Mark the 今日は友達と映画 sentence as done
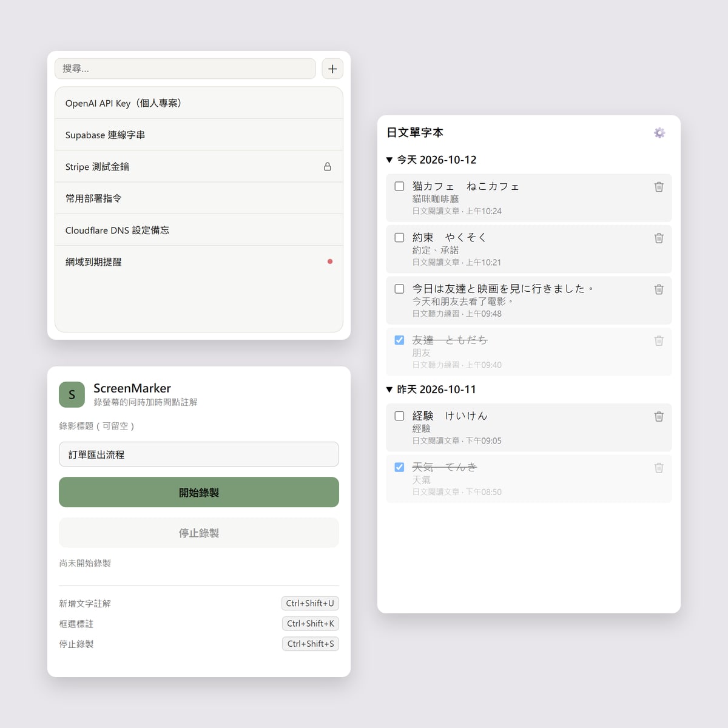Image resolution: width=728 pixels, height=728 pixels. [399, 289]
